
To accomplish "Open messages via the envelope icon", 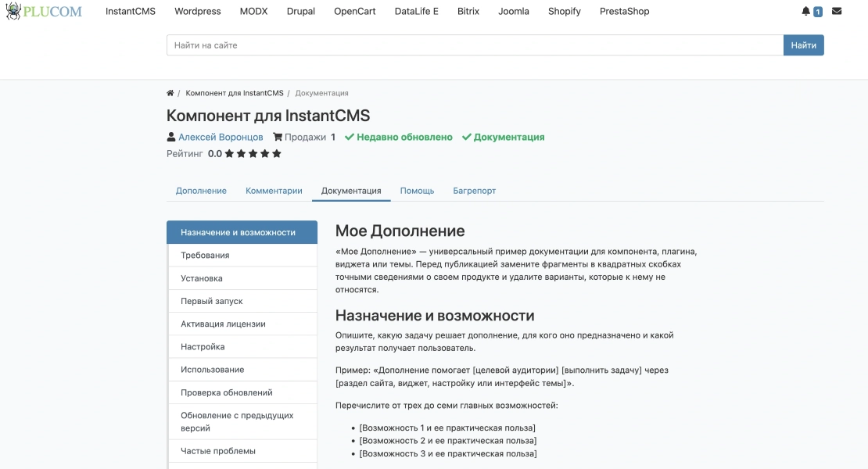I will click(837, 11).
